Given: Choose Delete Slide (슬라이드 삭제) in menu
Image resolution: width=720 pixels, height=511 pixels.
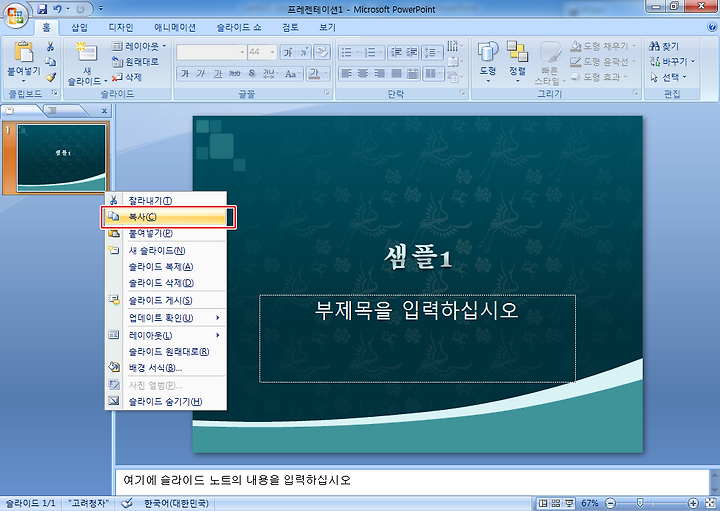Looking at the screenshot, I should point(165,283).
